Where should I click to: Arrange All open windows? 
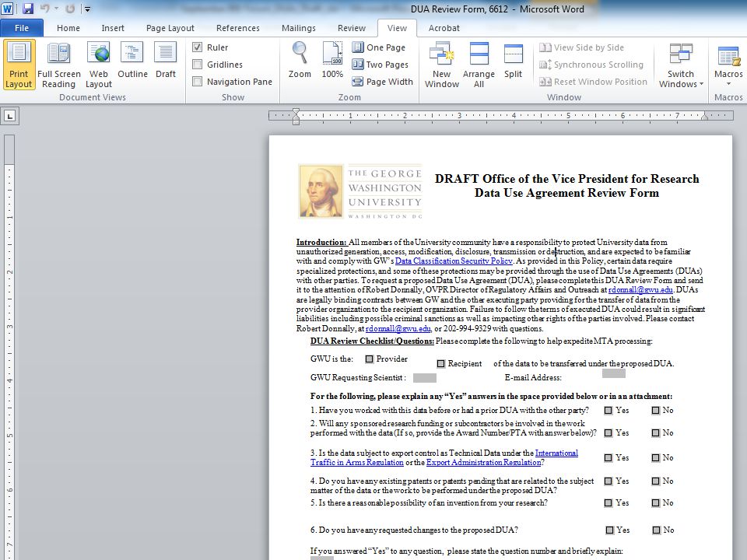pos(479,65)
